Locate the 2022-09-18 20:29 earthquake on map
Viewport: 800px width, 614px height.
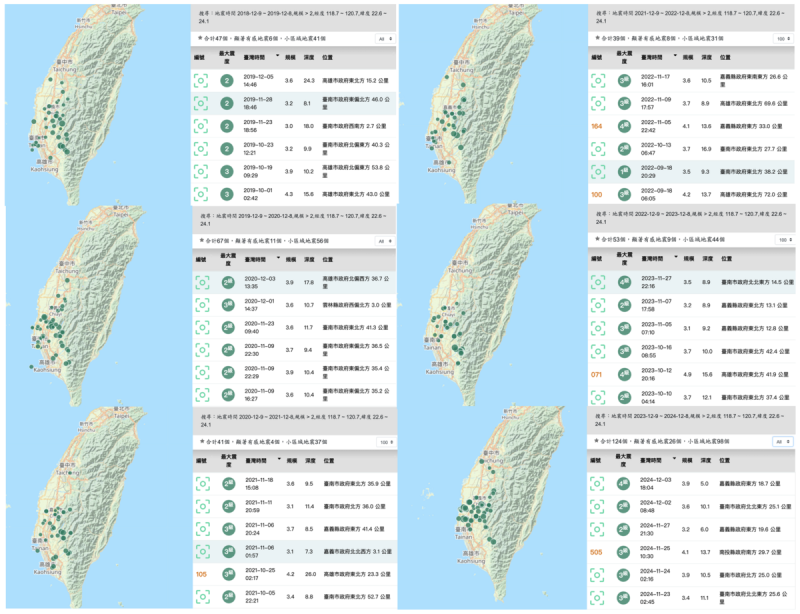click(598, 171)
